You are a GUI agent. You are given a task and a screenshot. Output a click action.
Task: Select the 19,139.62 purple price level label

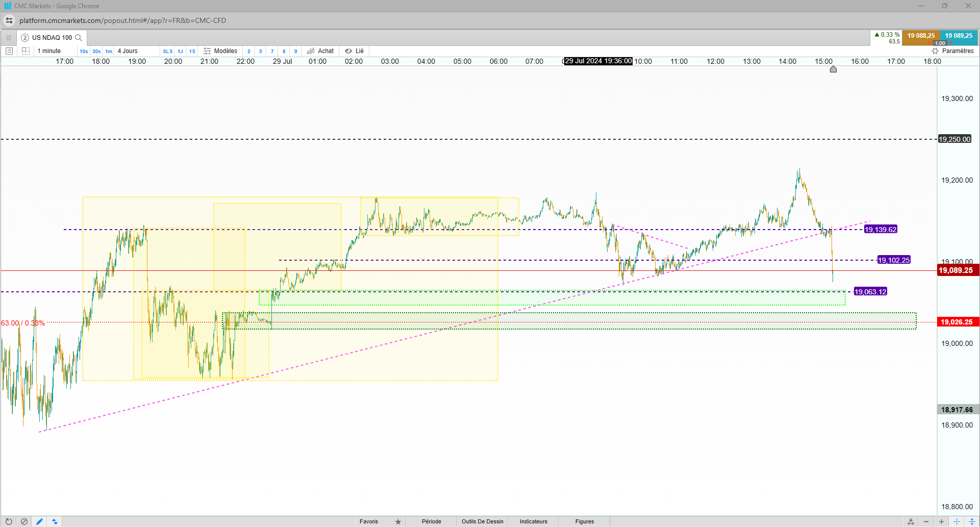click(x=881, y=230)
